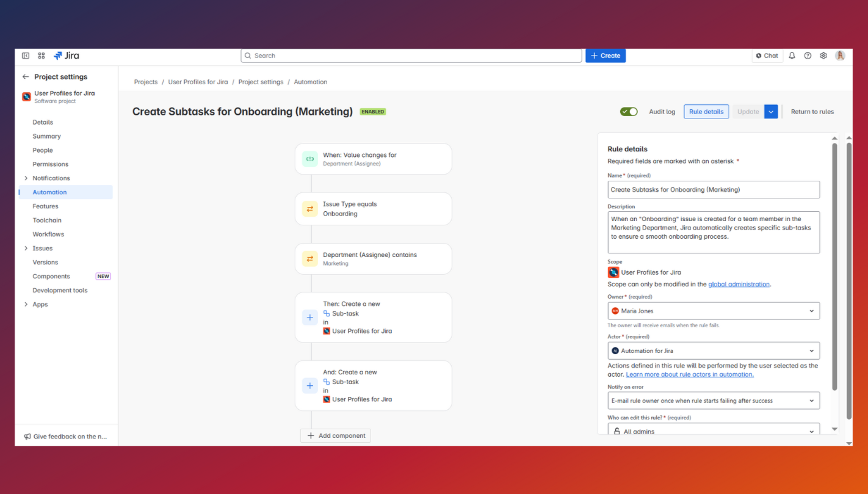The image size is (868, 494).
Task: Click Projects in the breadcrumb
Action: point(146,82)
